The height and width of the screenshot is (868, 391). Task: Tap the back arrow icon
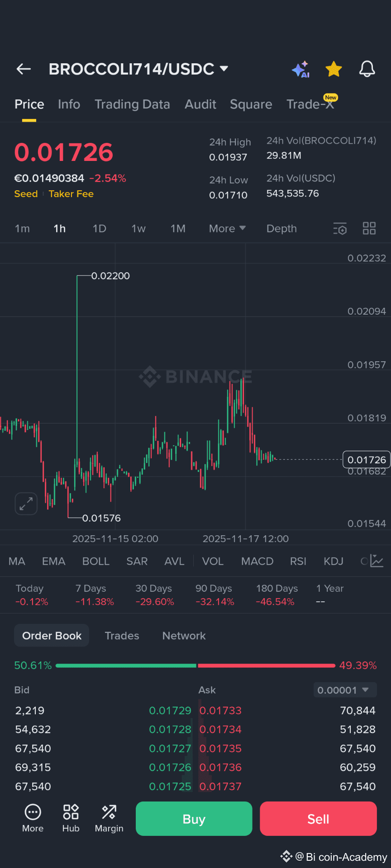pyautogui.click(x=24, y=69)
